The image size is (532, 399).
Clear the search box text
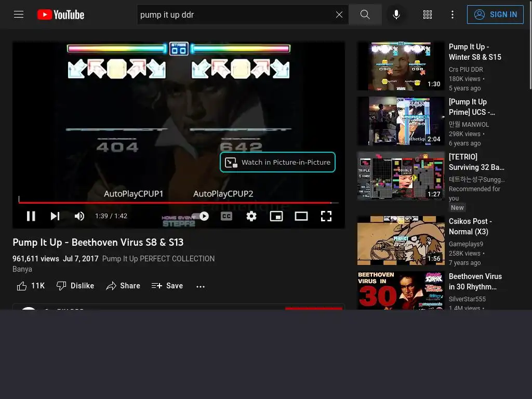pyautogui.click(x=339, y=15)
